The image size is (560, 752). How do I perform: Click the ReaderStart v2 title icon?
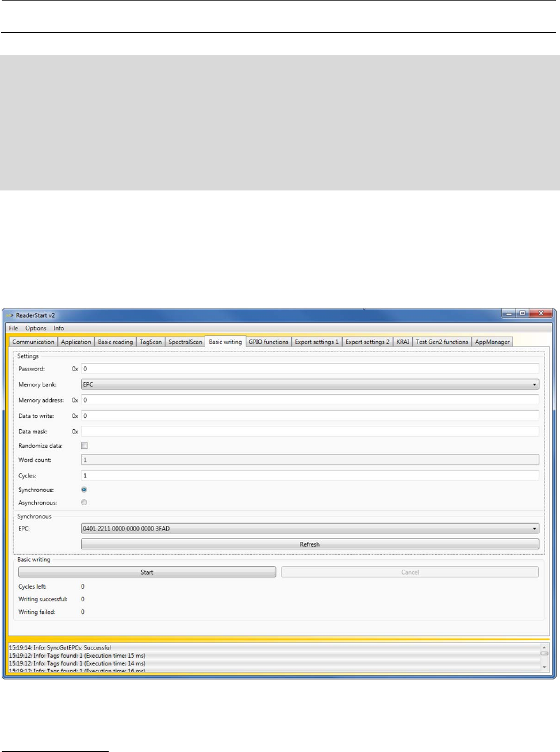10,315
